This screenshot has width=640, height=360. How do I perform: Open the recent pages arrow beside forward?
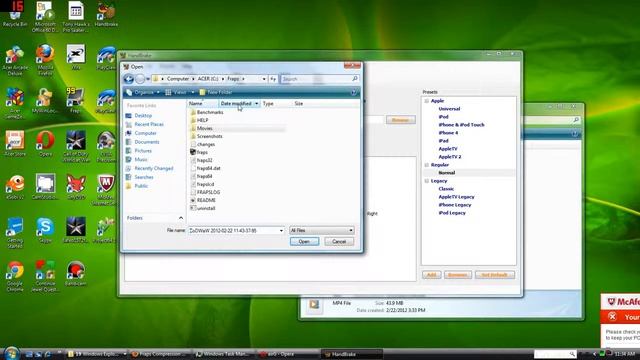(x=148, y=79)
